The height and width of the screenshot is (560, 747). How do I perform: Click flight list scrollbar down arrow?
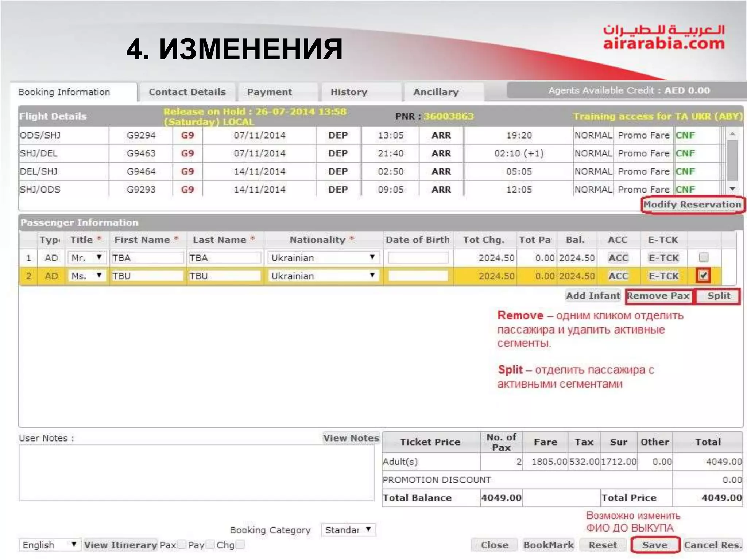732,188
